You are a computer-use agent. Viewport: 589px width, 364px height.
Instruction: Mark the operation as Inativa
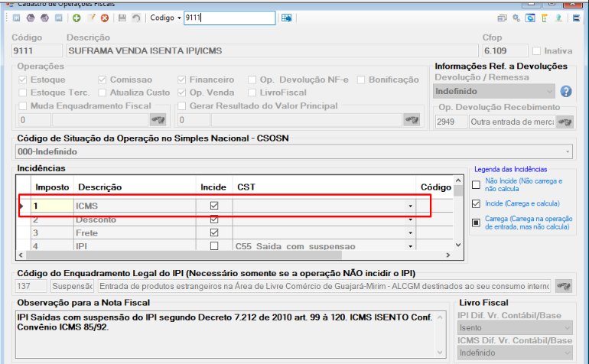tap(537, 50)
